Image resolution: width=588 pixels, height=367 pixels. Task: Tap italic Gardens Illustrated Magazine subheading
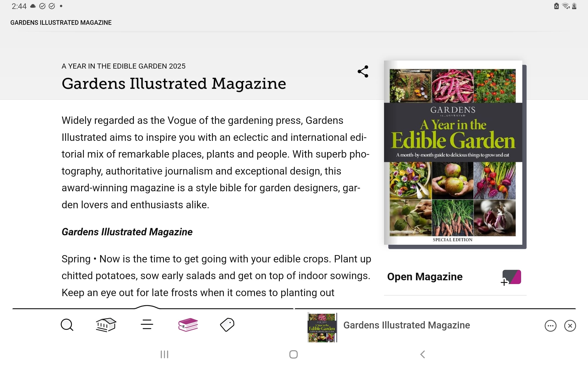pos(127,232)
